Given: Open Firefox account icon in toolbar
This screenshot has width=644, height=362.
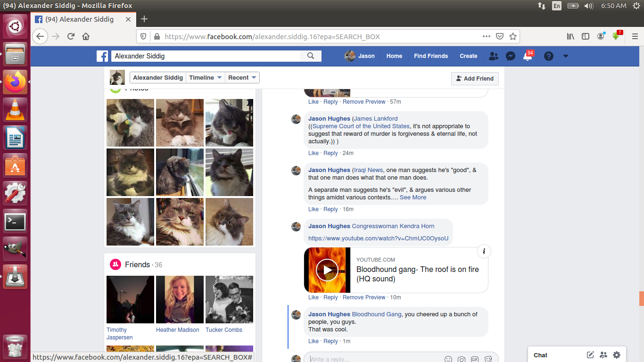Looking at the screenshot, I should (601, 36).
